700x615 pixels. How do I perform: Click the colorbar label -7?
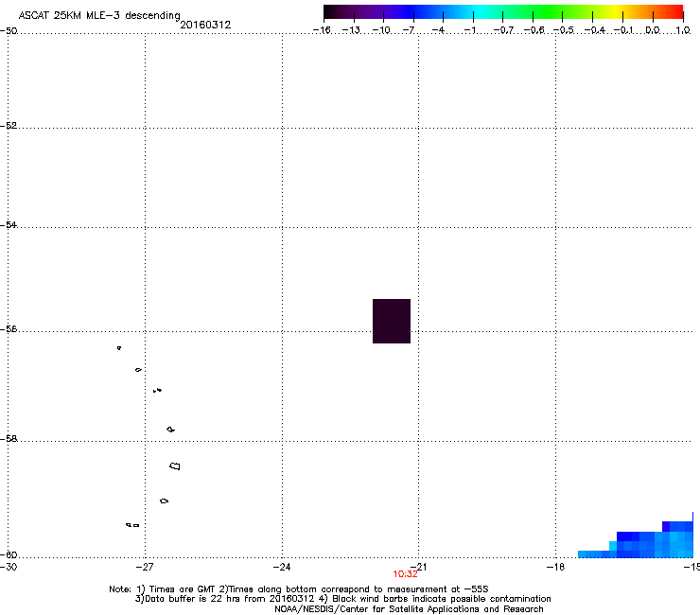click(x=409, y=30)
